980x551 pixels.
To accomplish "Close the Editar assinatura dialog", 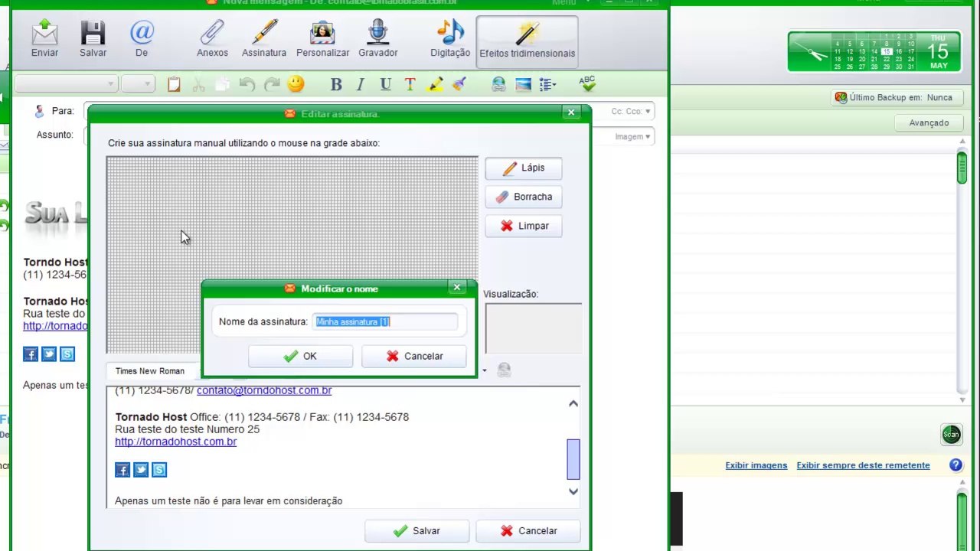I will pyautogui.click(x=571, y=112).
